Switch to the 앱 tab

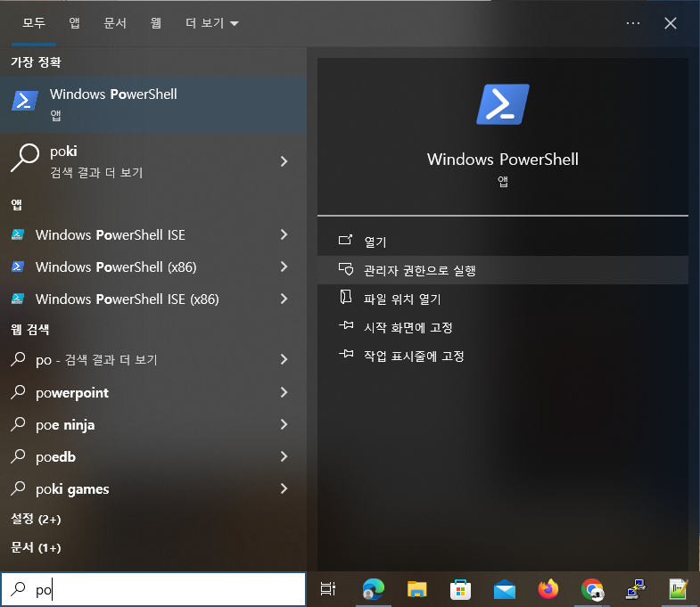[x=75, y=23]
